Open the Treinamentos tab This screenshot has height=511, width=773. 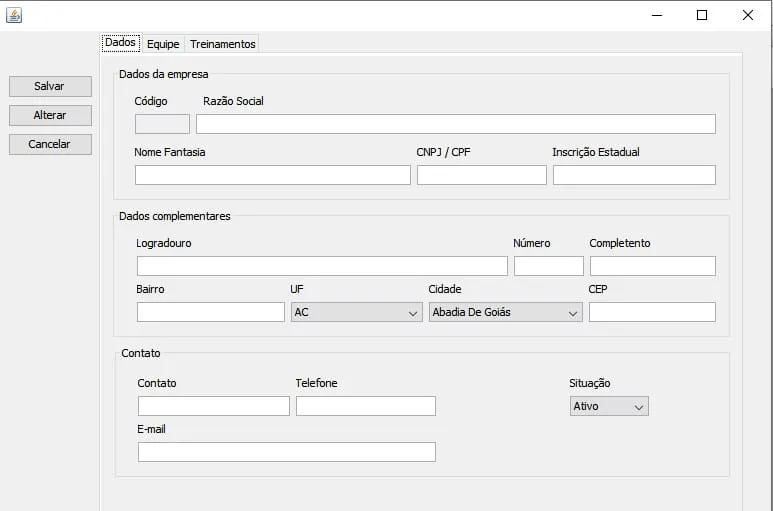point(222,44)
